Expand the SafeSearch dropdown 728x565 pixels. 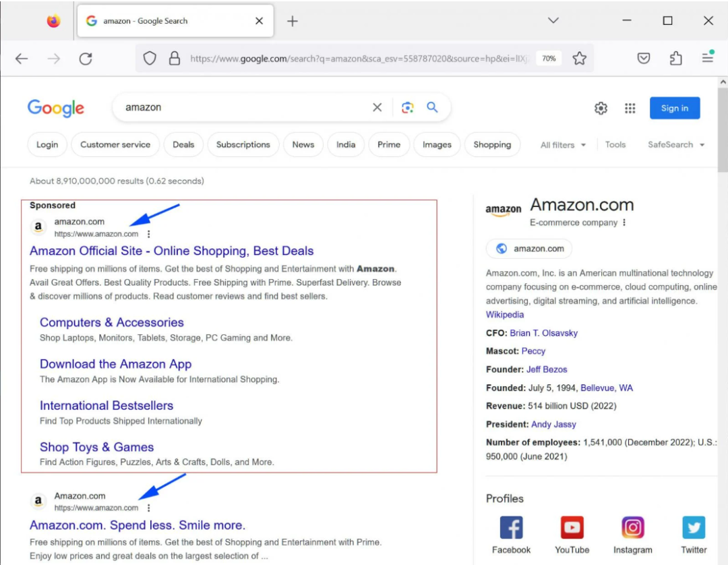pyautogui.click(x=676, y=145)
